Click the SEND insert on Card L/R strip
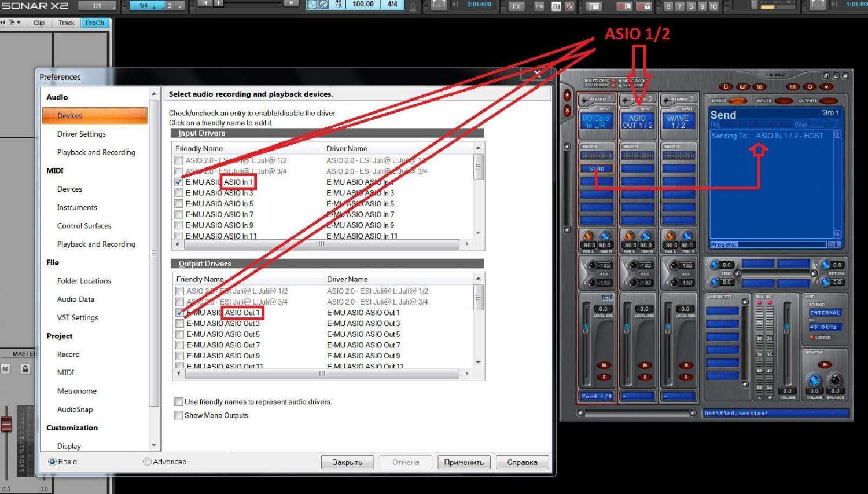 point(597,169)
